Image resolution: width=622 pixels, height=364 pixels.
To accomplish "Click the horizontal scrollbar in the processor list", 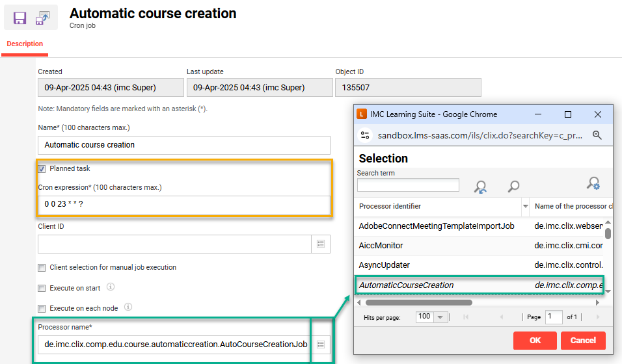I will [418, 302].
